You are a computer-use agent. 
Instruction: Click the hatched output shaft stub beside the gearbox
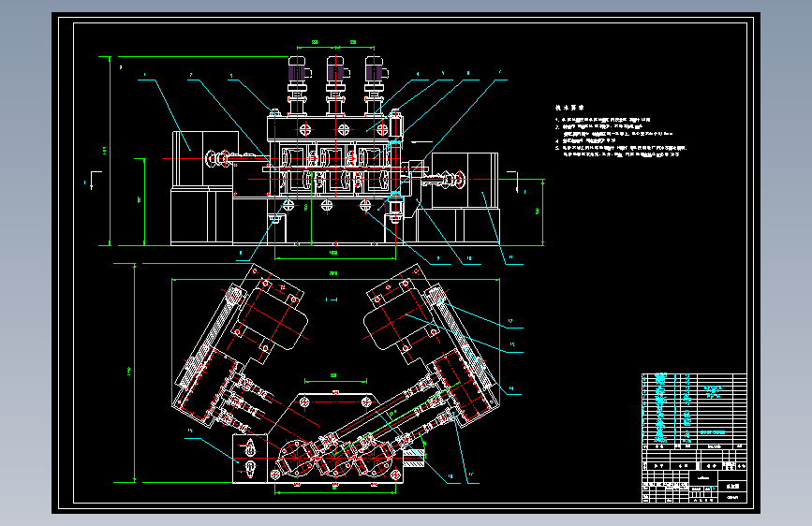[x=414, y=457]
